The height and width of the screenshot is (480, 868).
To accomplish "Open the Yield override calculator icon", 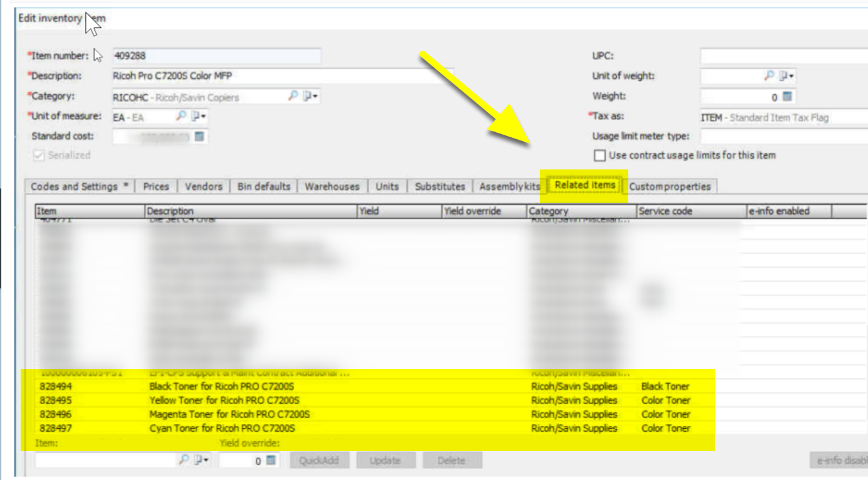I will [271, 460].
